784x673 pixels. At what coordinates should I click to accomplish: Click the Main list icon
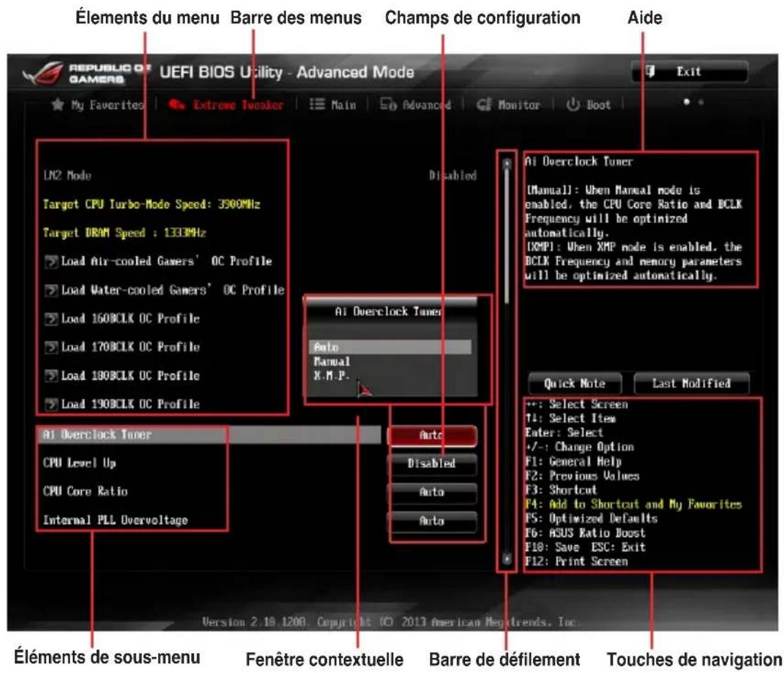click(x=316, y=104)
